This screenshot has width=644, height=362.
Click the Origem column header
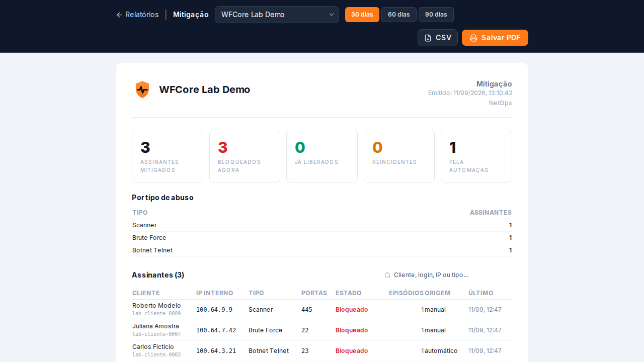coord(438,293)
